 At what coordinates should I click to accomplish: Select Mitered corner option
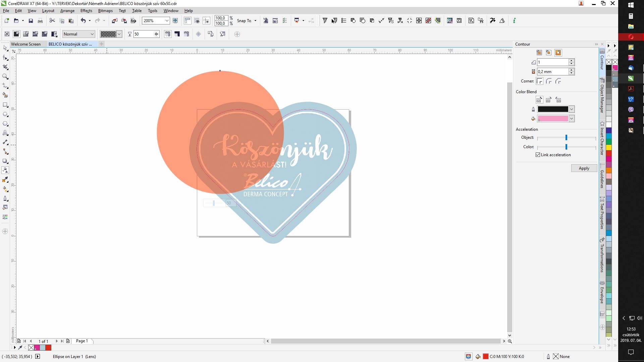[539, 81]
